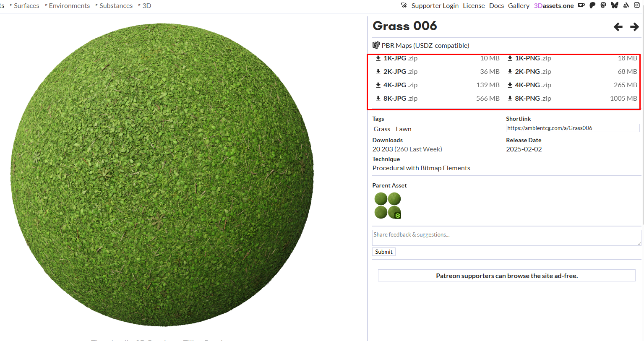
Task: Expand the Substances menu
Action: tap(116, 6)
